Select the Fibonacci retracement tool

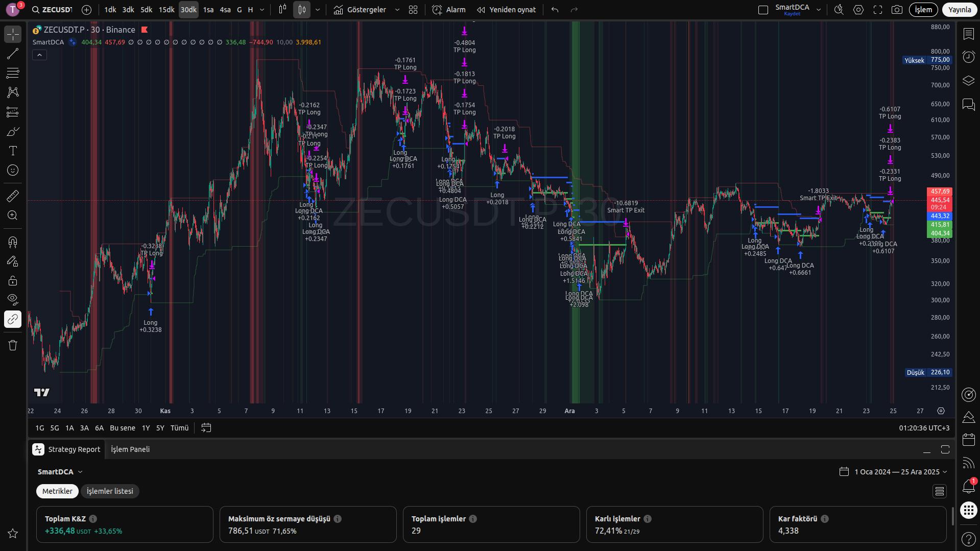point(13,73)
